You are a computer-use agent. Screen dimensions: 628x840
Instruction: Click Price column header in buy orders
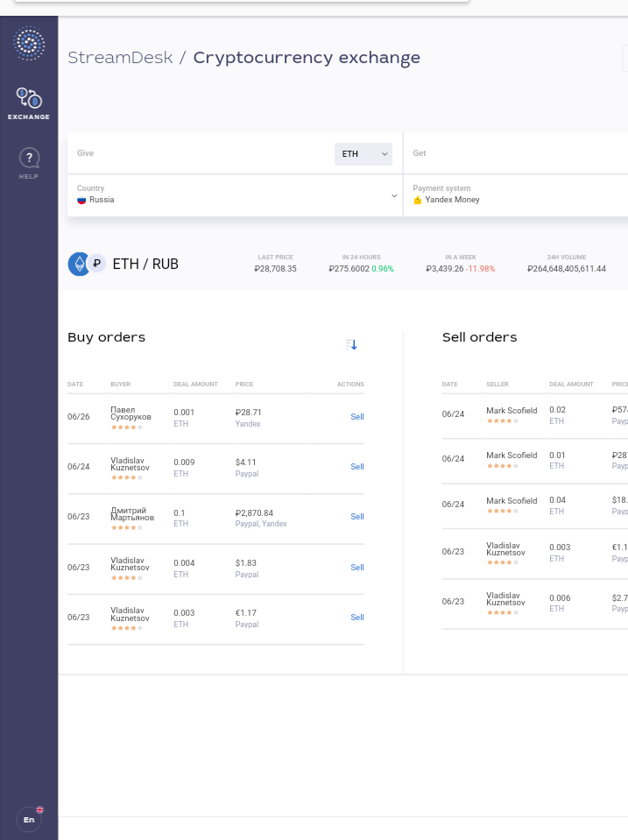(x=244, y=385)
